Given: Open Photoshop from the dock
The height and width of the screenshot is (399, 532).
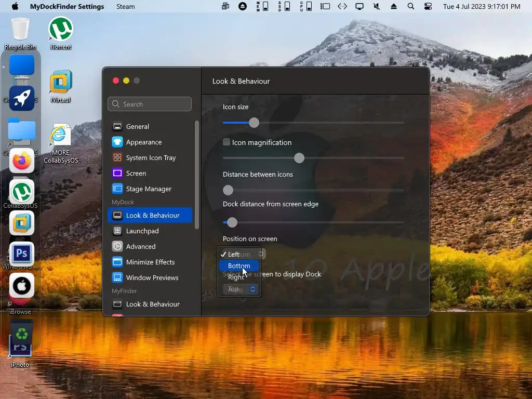Looking at the screenshot, I should point(22,254).
